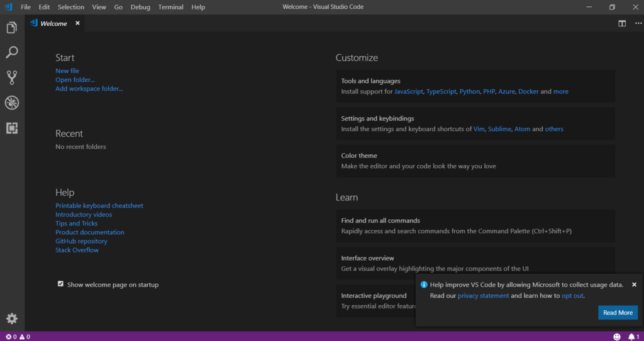Open the Edit menu
Image resolution: width=644 pixels, height=341 pixels.
coord(44,7)
